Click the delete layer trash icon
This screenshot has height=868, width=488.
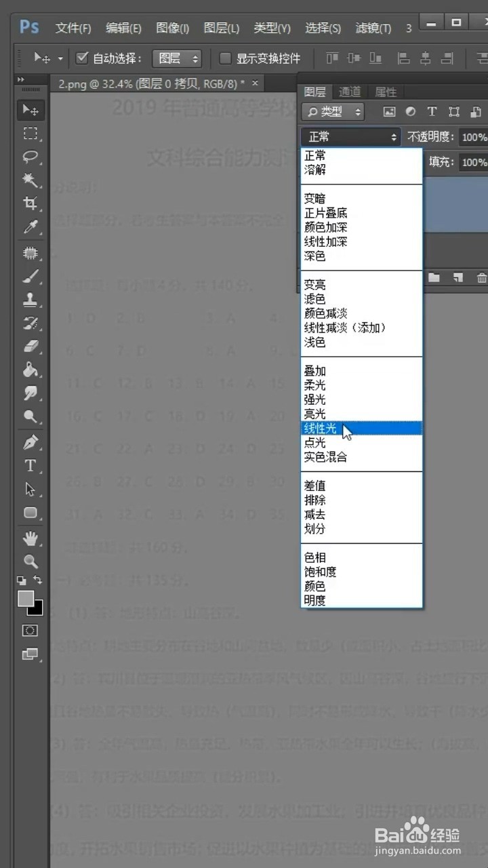pos(481,277)
